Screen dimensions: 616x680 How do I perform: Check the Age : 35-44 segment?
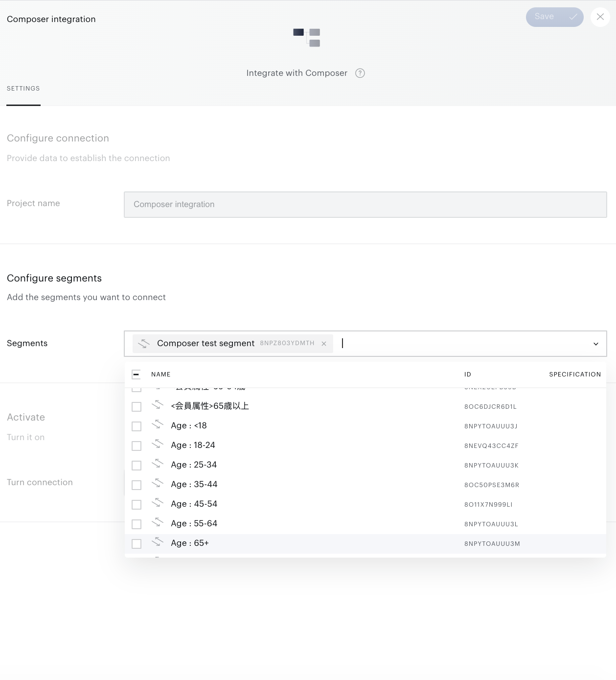click(137, 485)
